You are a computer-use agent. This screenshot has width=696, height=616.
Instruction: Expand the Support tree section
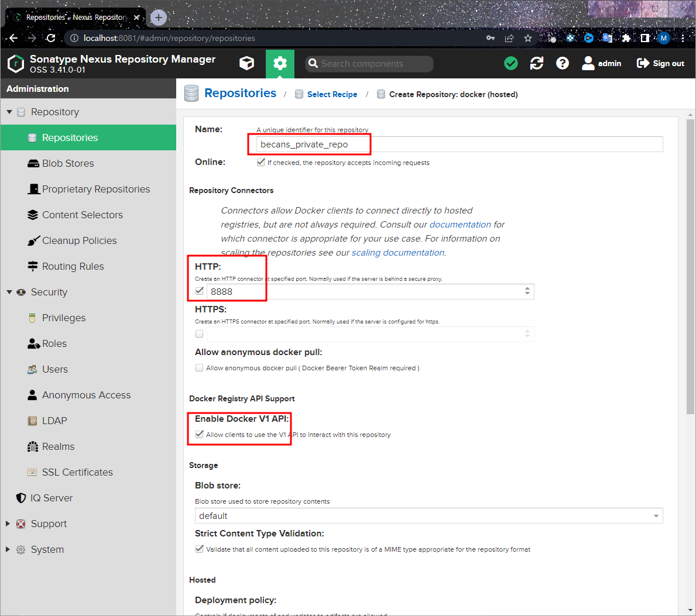pos(8,524)
